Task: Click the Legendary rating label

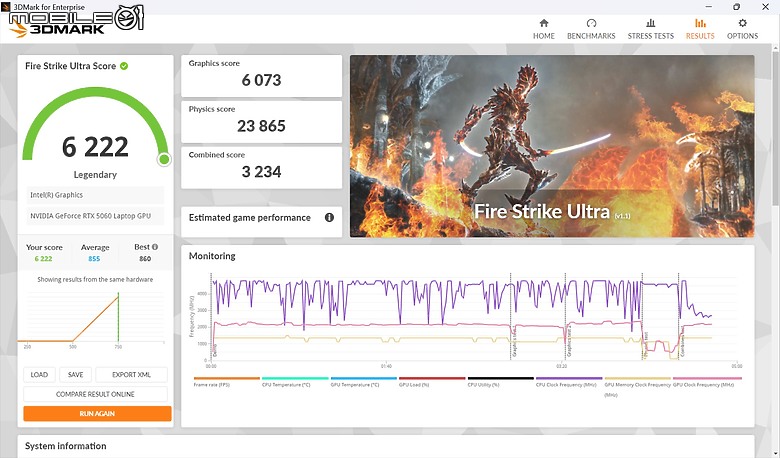Action: pyautogui.click(x=95, y=175)
